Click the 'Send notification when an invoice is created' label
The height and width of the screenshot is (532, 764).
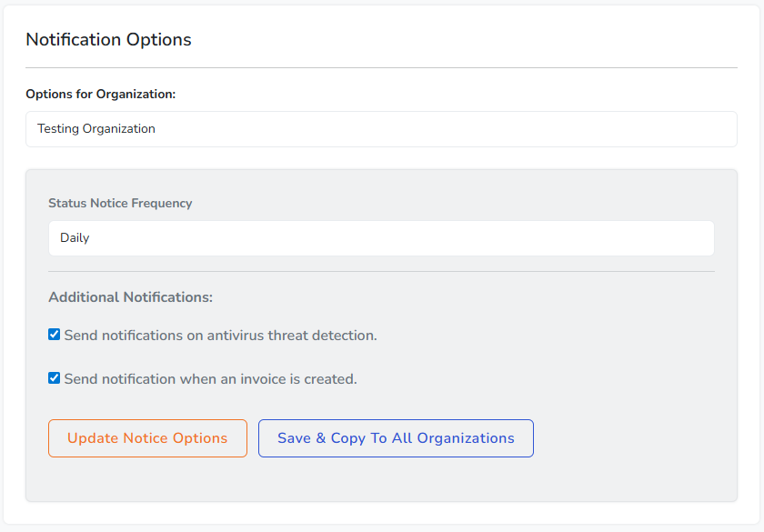tap(210, 379)
